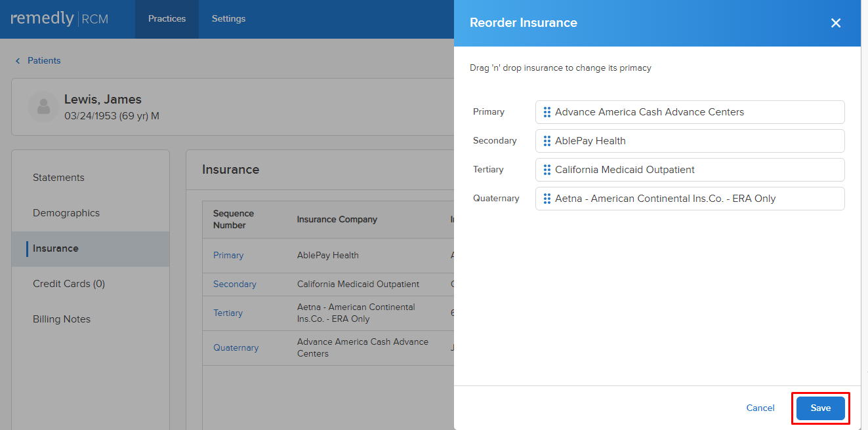This screenshot has width=868, height=430.
Task: Click drag handle of AblePay Health item
Action: [x=547, y=141]
